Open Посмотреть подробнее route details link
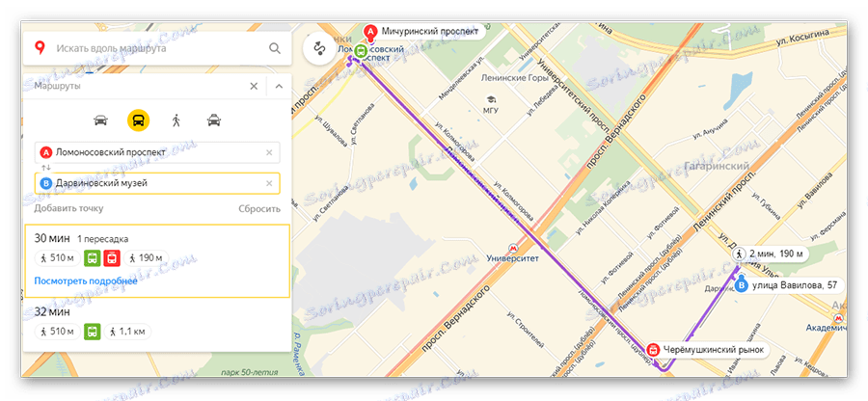Screen dimensions: 868x401 pyautogui.click(x=86, y=281)
